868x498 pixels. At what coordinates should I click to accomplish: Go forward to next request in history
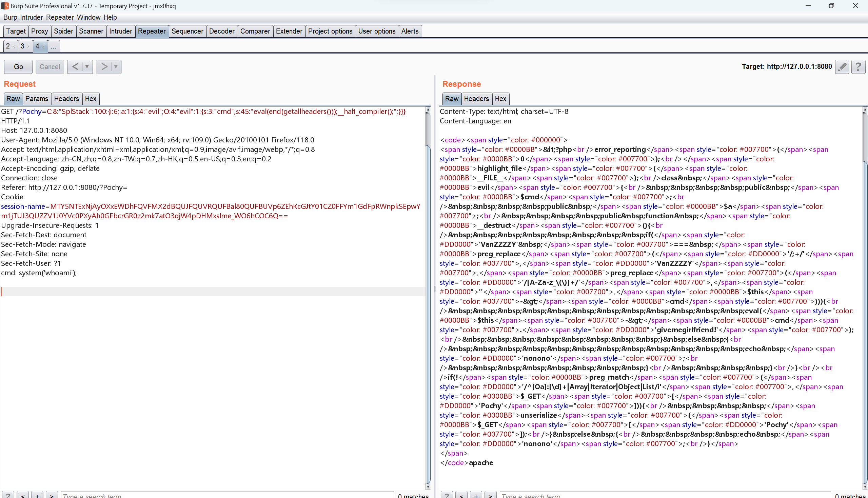point(104,67)
